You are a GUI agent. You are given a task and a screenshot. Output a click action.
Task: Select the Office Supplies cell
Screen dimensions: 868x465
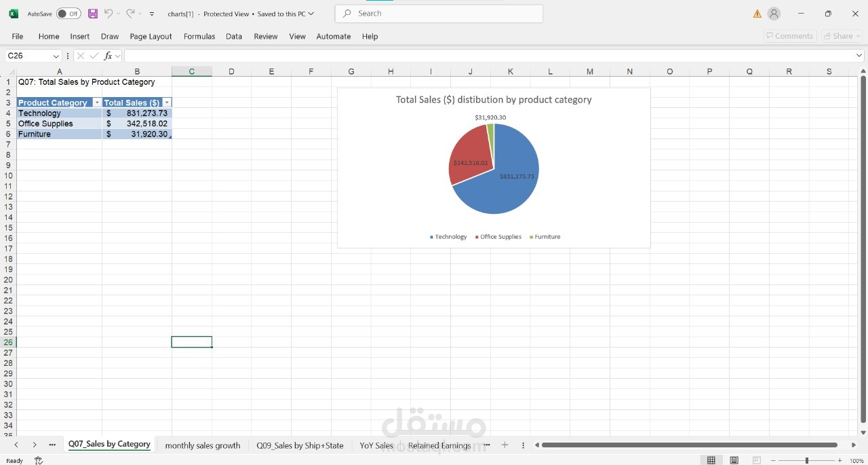[x=59, y=124]
